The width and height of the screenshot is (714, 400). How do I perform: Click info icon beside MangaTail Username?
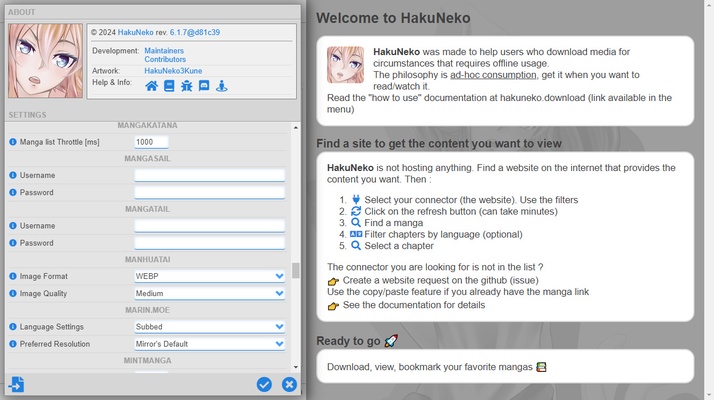(x=13, y=226)
